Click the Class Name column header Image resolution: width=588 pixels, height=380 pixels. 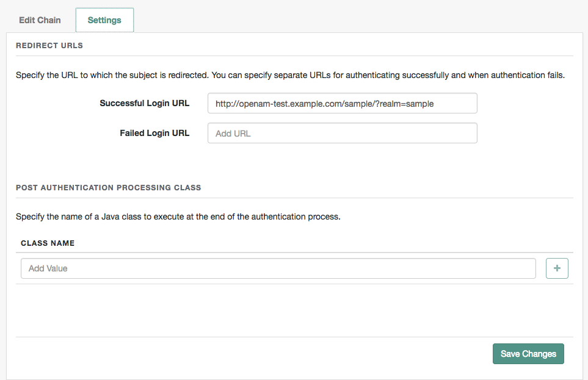click(48, 243)
